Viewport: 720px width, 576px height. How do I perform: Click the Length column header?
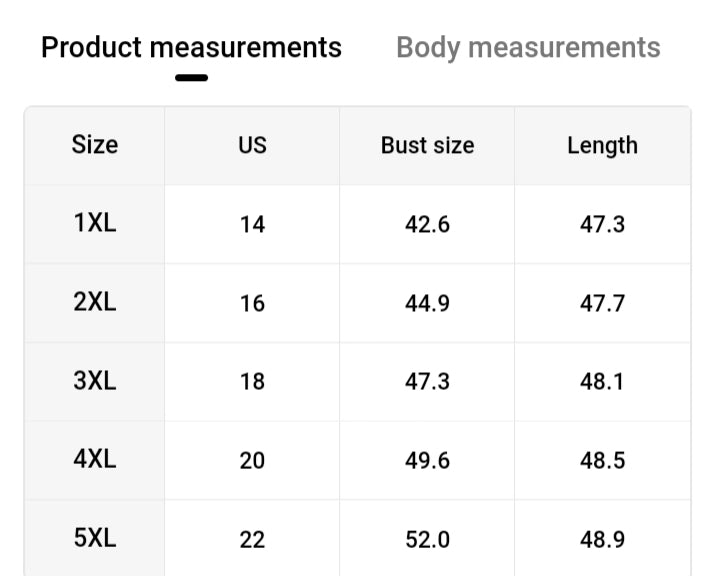click(x=602, y=145)
